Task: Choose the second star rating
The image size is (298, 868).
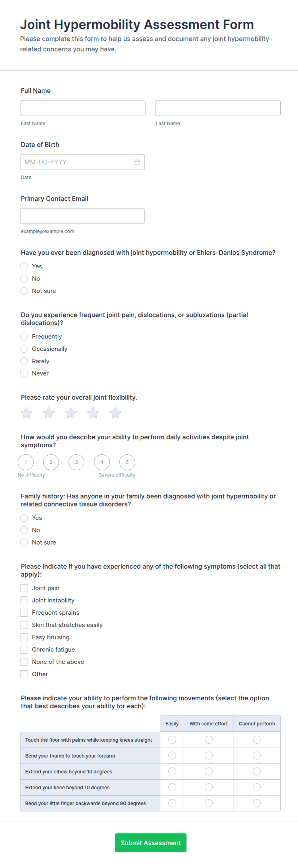Action: pos(49,413)
